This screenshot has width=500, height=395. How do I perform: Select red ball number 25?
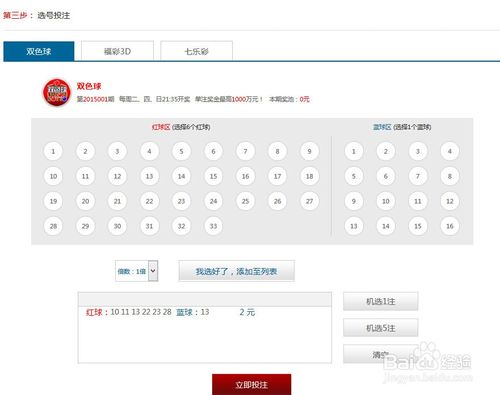coord(245,201)
